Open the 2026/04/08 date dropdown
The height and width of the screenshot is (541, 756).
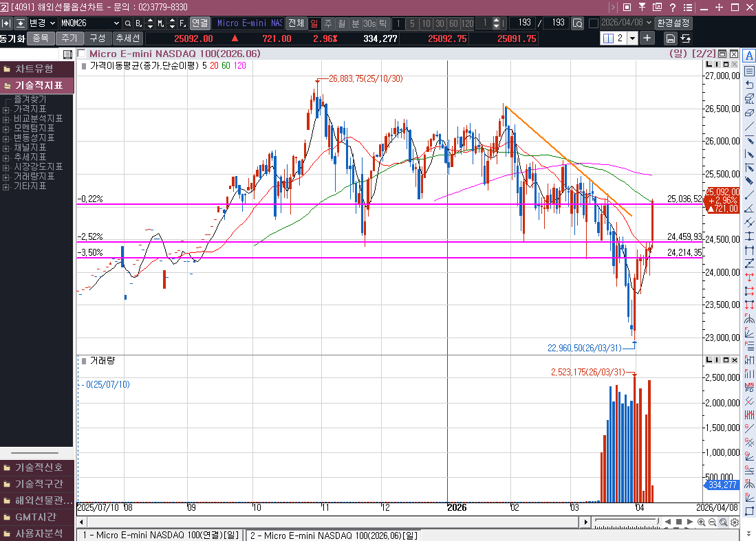(x=648, y=23)
